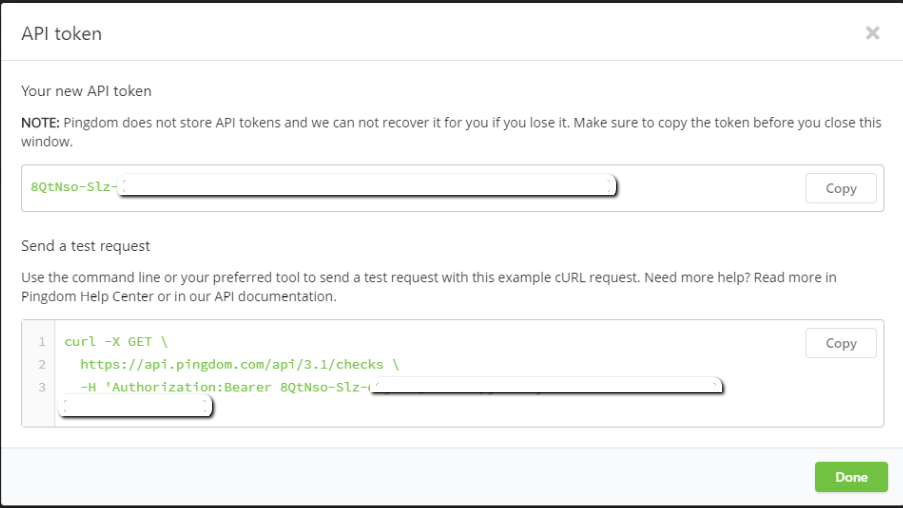Screen dimensions: 903x508
Task: Click line number 2 in code gutter
Action: coord(42,364)
